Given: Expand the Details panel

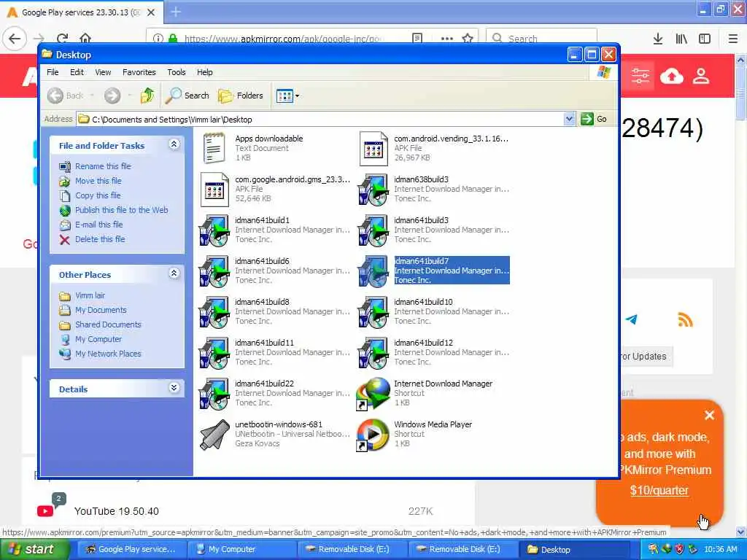Looking at the screenshot, I should click(174, 388).
